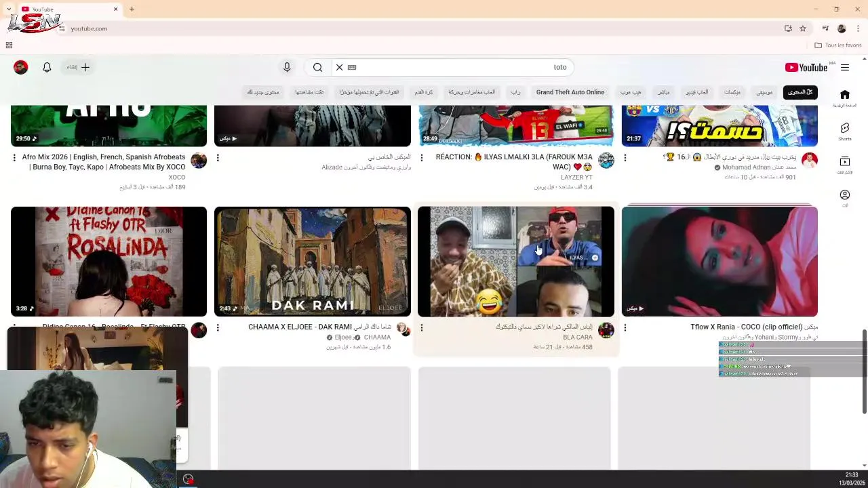Click the taskbar app icon at bottom
Viewport: 868px width, 488px height.
[189, 479]
